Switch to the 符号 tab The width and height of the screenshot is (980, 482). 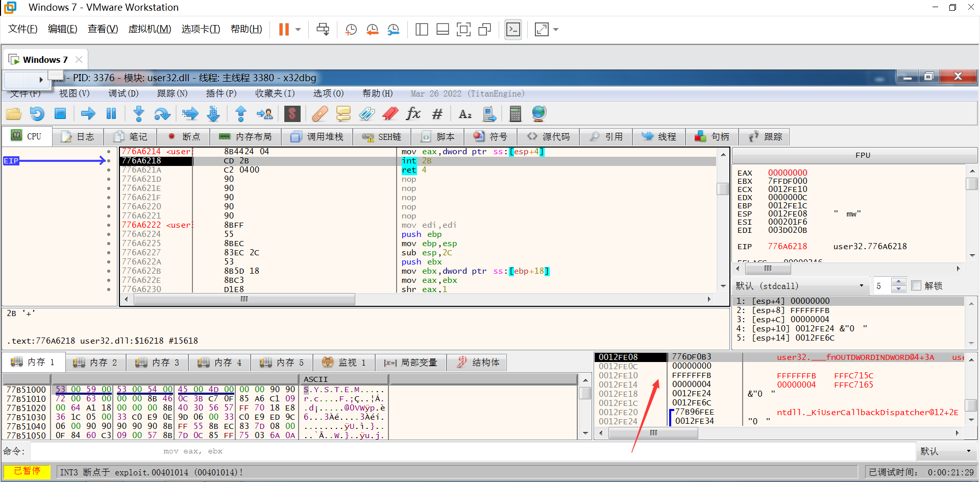tap(491, 137)
